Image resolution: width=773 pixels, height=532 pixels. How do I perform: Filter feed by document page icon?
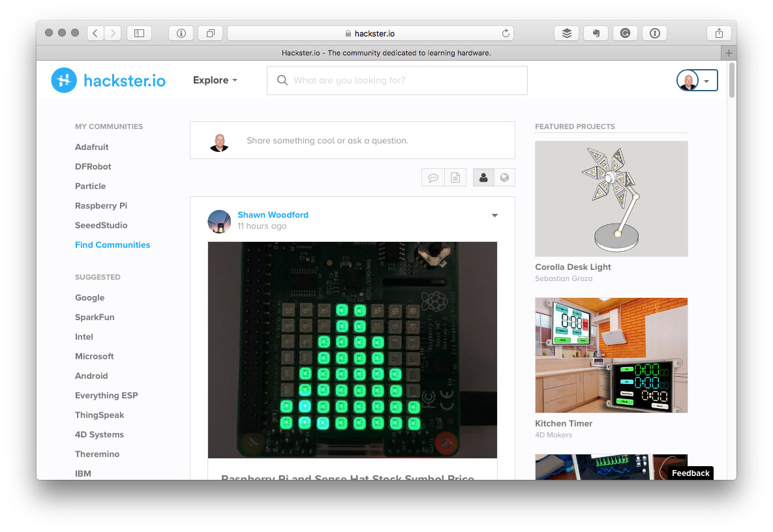click(x=455, y=178)
